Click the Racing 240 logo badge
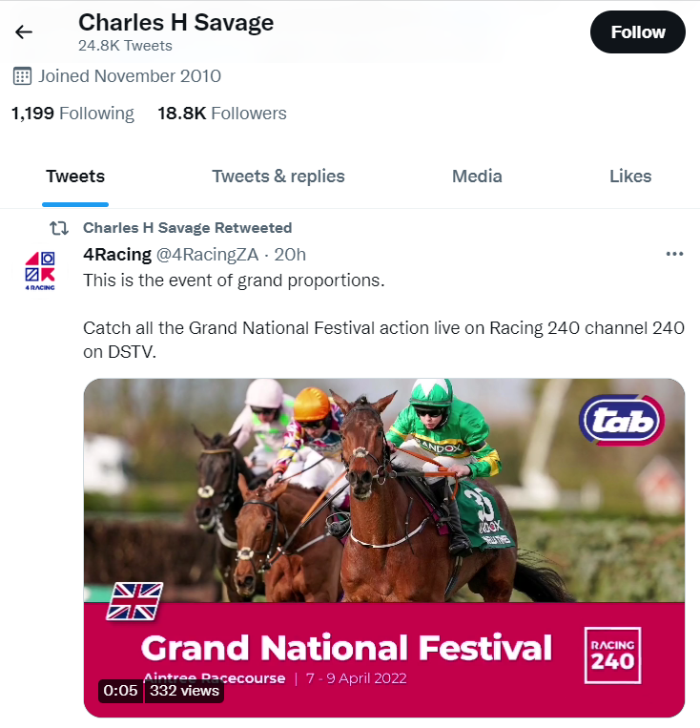 (x=611, y=655)
